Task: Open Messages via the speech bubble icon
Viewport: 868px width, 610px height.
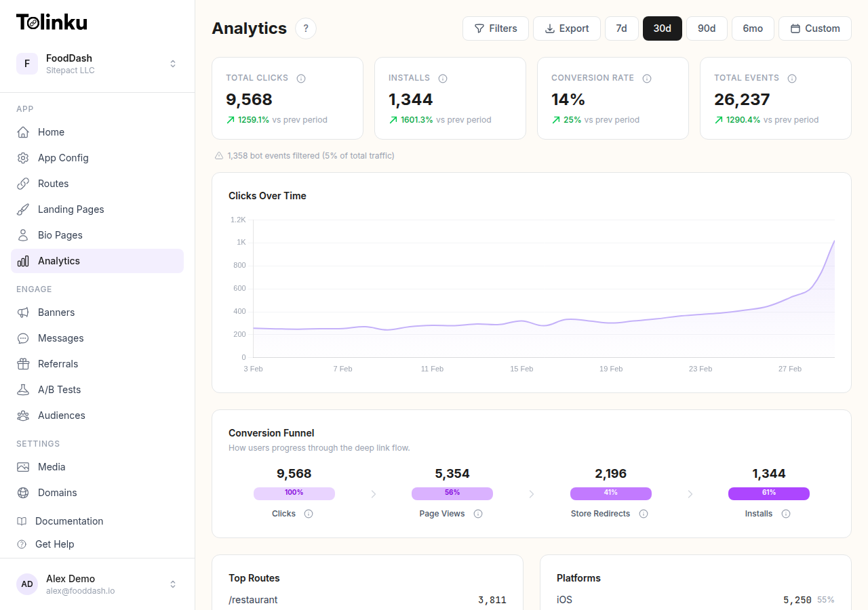Action: point(24,338)
